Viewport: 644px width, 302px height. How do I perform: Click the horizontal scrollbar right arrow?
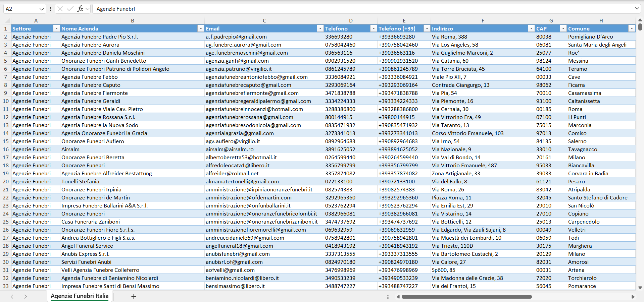[633, 297]
